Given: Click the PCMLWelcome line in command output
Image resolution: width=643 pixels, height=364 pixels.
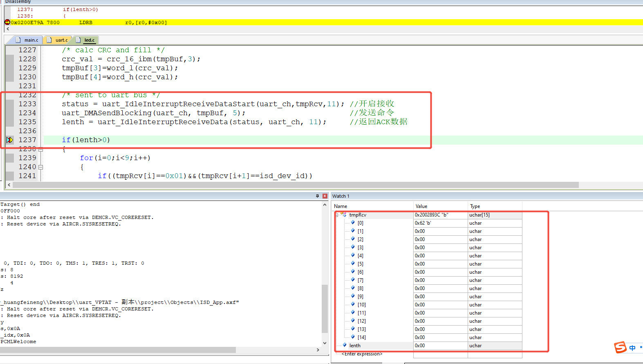Looking at the screenshot, I should coord(18,342).
